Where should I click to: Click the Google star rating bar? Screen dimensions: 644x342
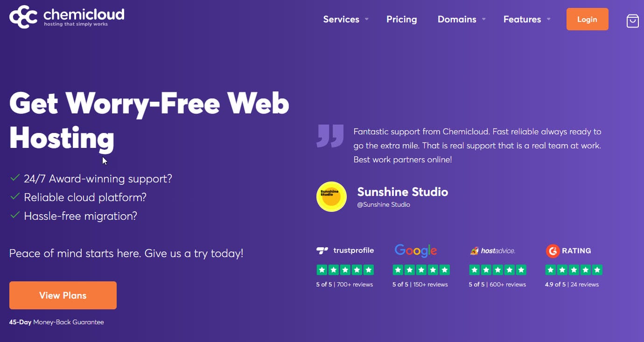click(421, 270)
